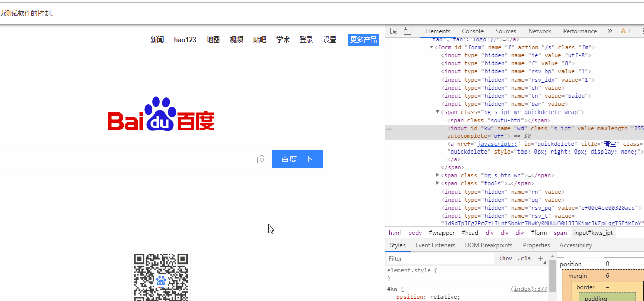Click the QR code image

point(161,277)
